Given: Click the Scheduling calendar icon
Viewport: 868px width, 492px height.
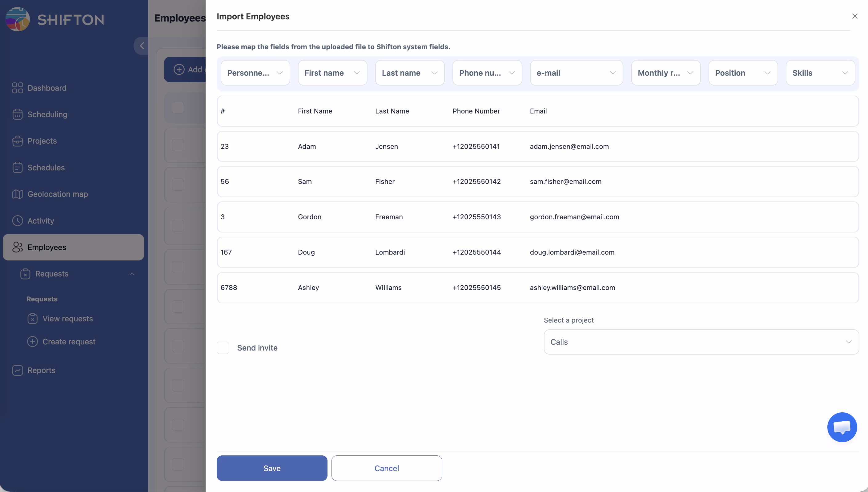Looking at the screenshot, I should pos(17,114).
